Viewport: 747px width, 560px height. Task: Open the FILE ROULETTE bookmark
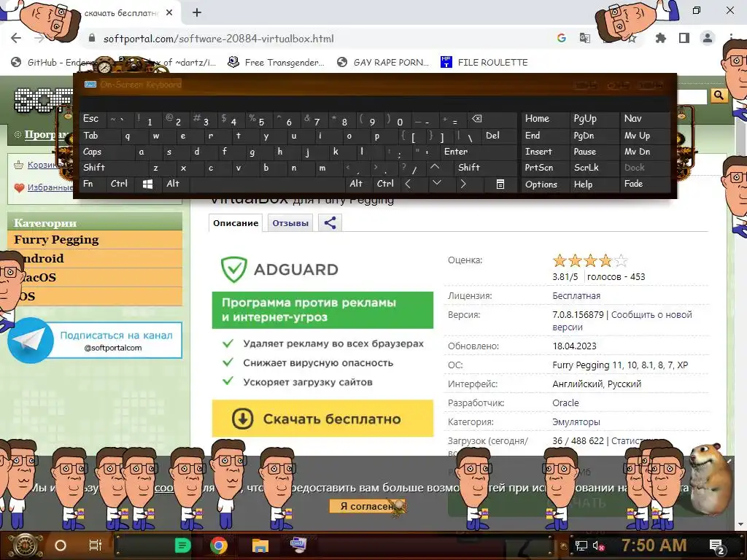[x=484, y=62]
